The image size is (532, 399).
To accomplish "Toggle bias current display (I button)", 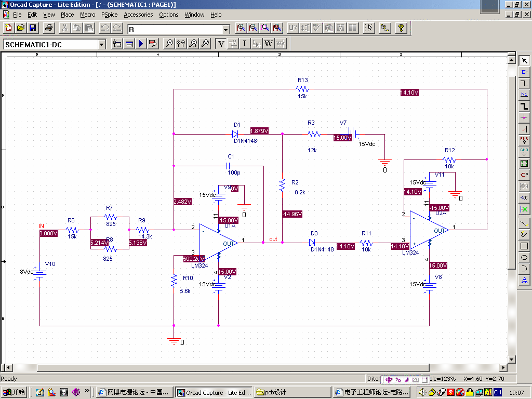I will tap(245, 44).
